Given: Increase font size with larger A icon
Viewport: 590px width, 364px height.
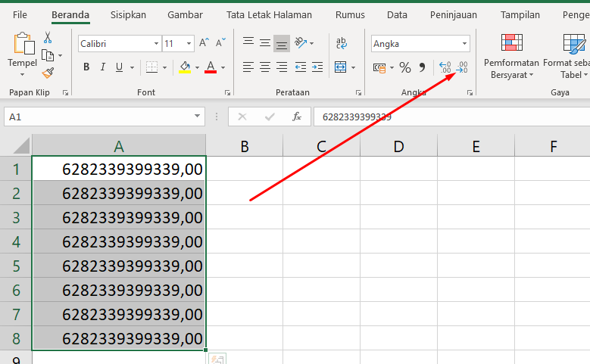Looking at the screenshot, I should pos(204,43).
